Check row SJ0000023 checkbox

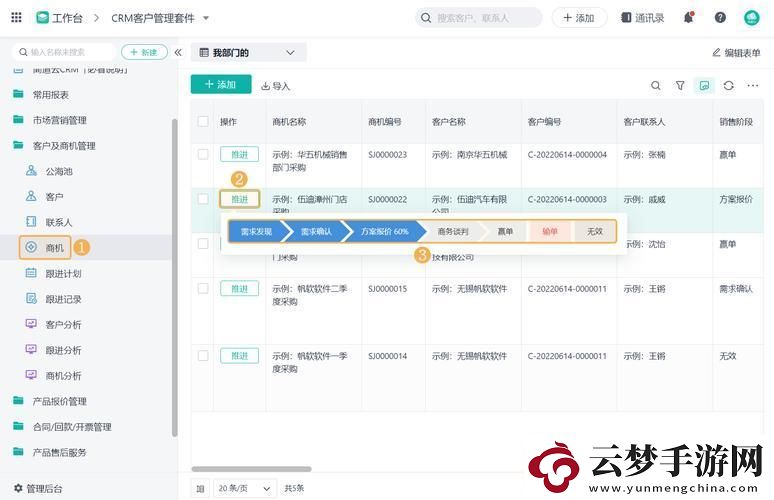point(203,154)
